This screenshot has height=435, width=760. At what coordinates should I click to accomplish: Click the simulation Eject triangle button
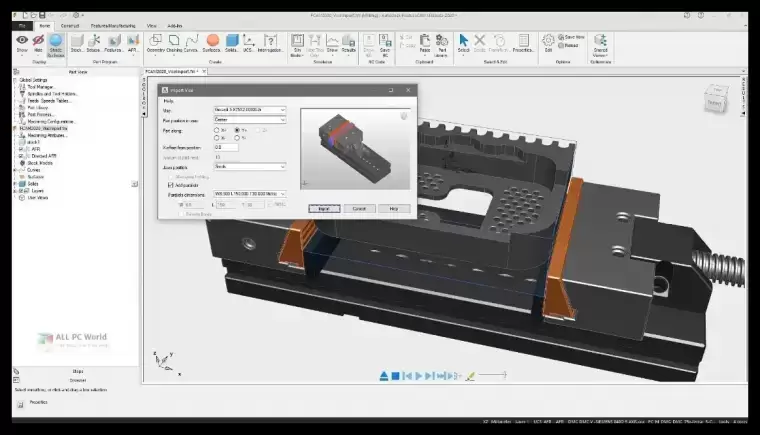tap(384, 376)
